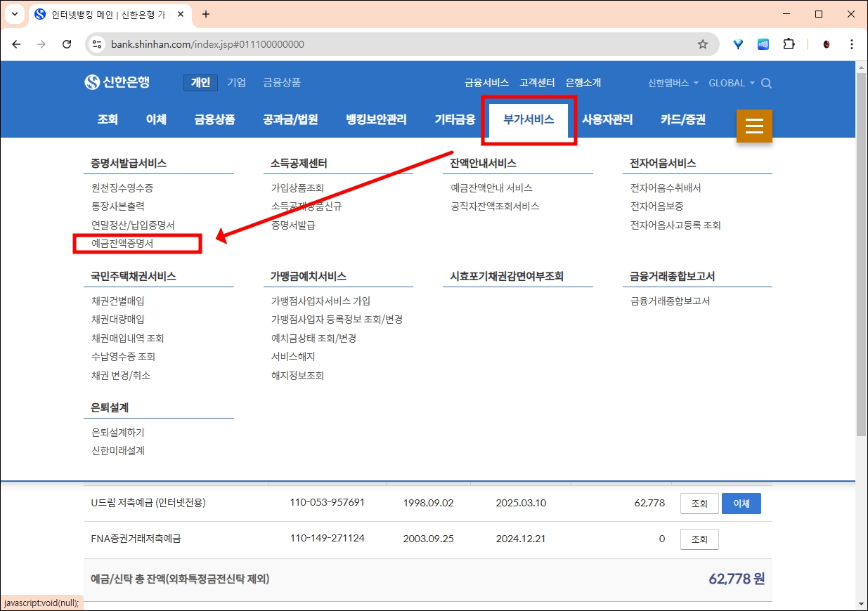The height and width of the screenshot is (611, 868).
Task: Click 서비스해지 link
Action: 293,356
